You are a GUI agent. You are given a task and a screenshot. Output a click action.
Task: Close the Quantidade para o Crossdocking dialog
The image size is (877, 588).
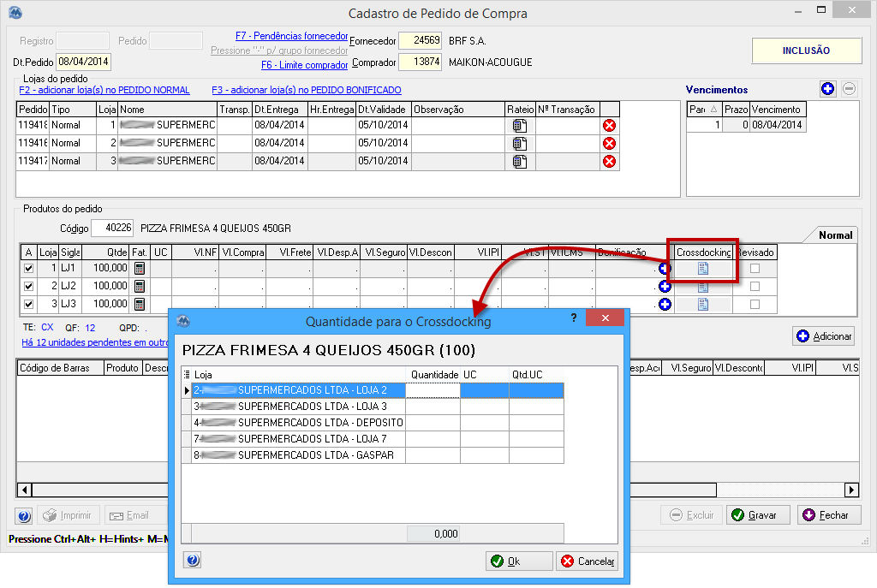tap(605, 318)
